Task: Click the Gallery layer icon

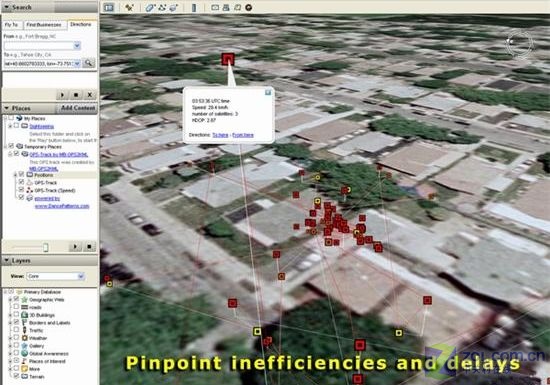Action: (x=25, y=346)
